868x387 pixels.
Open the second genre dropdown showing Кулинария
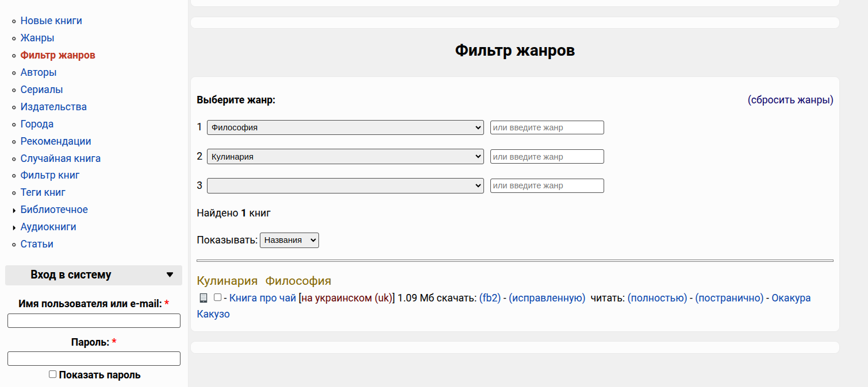(345, 156)
